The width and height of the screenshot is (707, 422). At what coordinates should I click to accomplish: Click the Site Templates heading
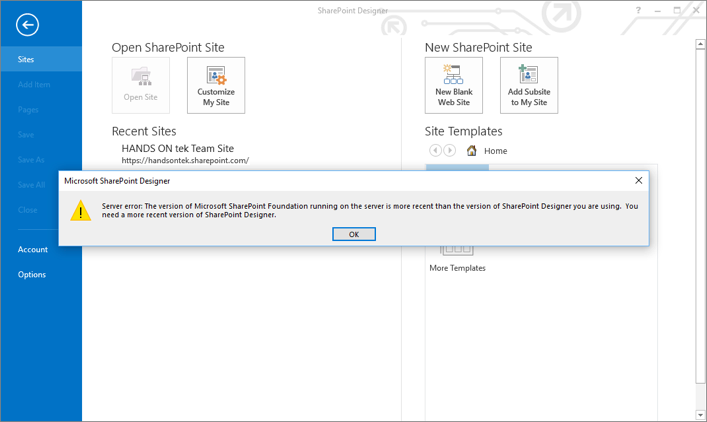click(463, 131)
